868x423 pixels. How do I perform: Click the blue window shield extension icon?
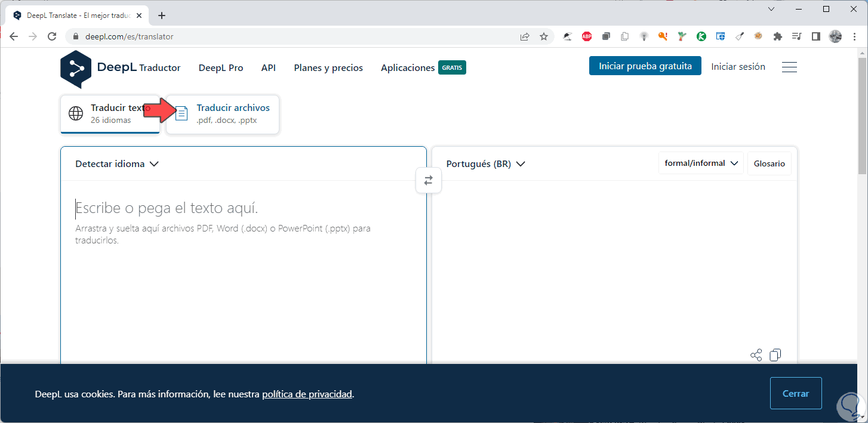pos(721,36)
